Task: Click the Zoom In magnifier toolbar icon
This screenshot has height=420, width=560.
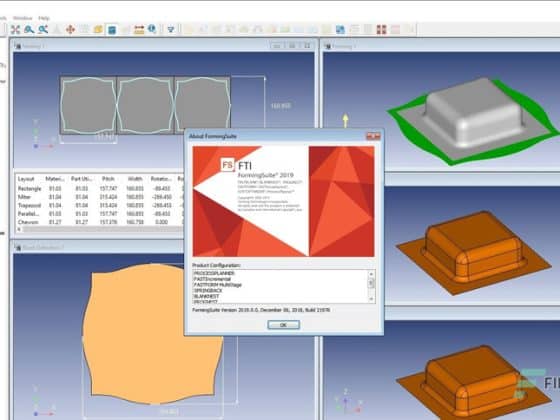Action: click(29, 30)
